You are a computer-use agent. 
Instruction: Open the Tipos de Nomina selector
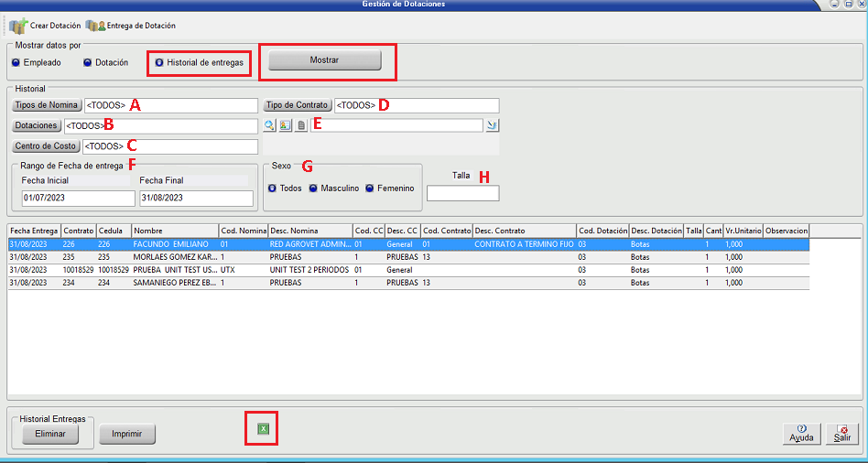47,105
